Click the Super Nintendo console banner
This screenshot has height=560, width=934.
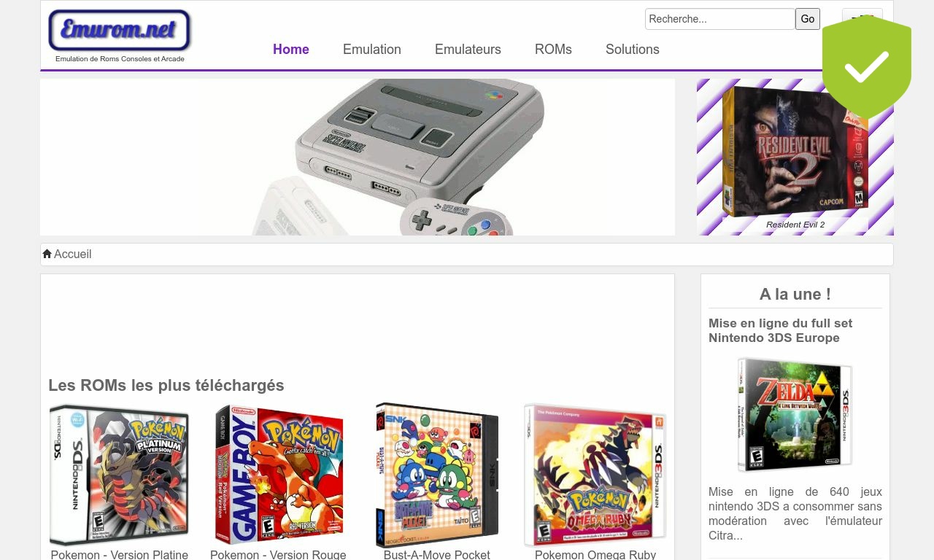pos(358,157)
